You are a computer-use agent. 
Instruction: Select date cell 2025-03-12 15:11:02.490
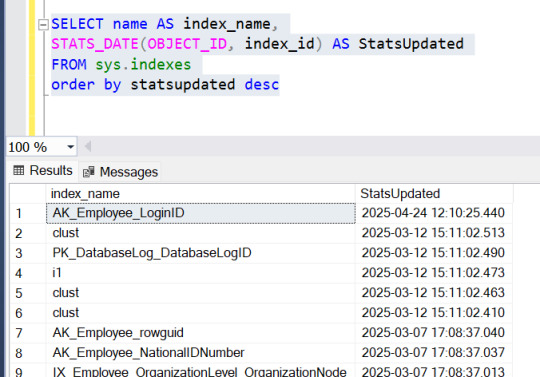pos(434,253)
